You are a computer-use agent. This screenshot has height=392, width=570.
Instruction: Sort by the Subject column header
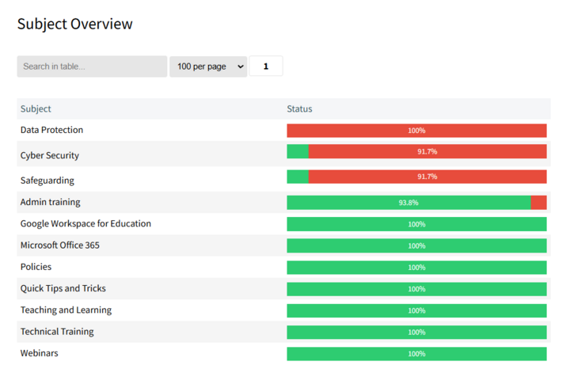tap(36, 108)
